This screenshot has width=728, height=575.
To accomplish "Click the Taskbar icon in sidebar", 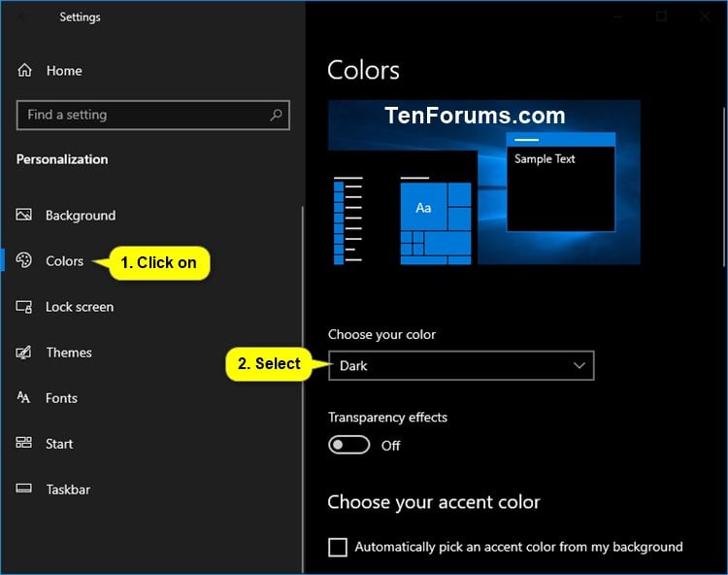I will pyautogui.click(x=23, y=489).
